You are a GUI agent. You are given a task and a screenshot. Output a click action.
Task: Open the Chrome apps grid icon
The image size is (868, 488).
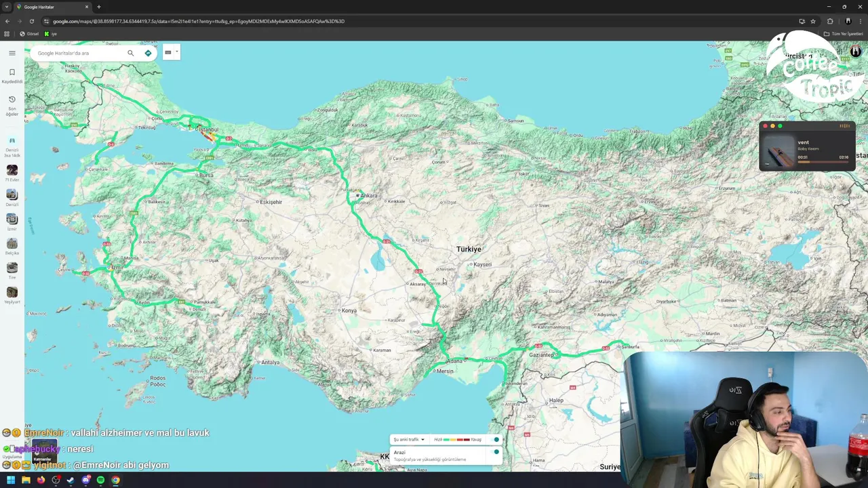(7, 34)
